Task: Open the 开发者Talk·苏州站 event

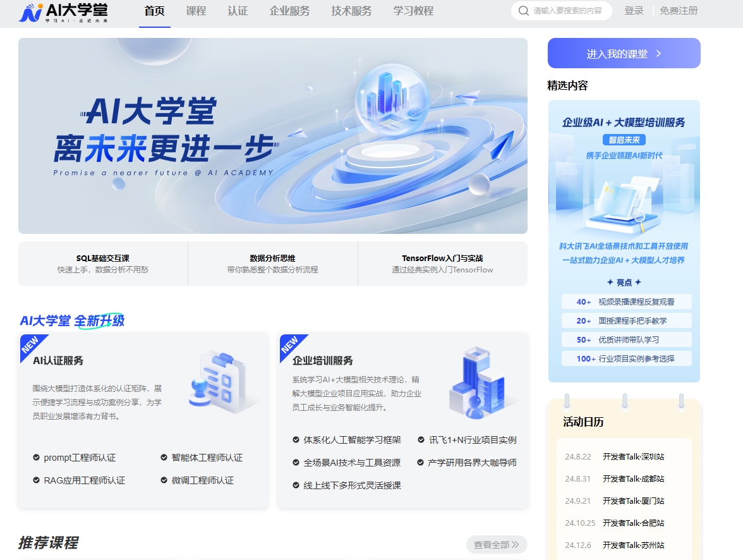Action: click(x=634, y=545)
